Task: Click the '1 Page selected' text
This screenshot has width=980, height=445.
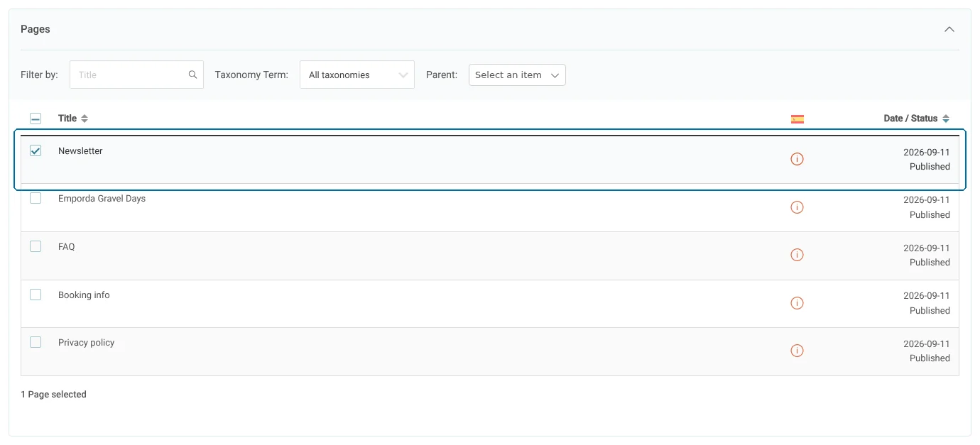Action: coord(53,395)
